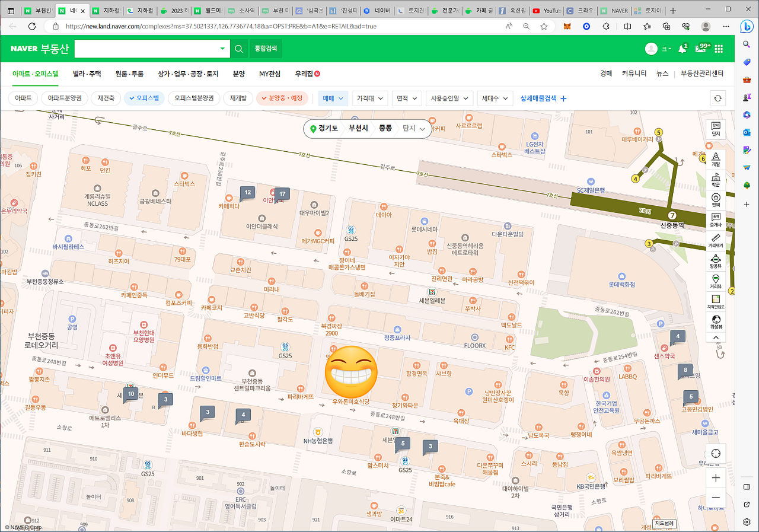Select the 분양 tab
The image size is (759, 532).
point(238,74)
